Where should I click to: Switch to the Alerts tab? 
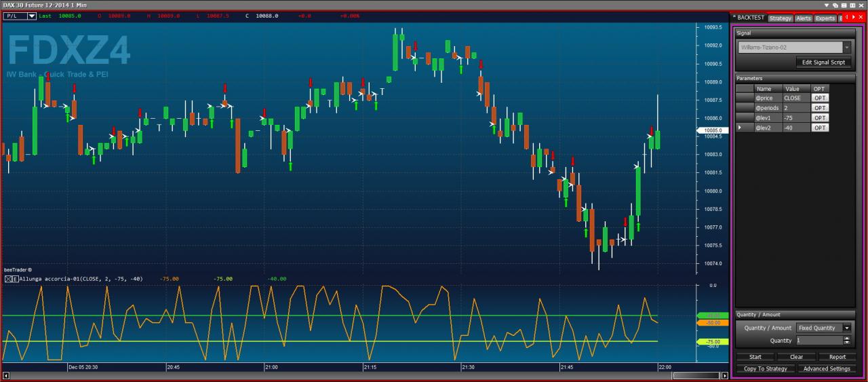coord(804,18)
